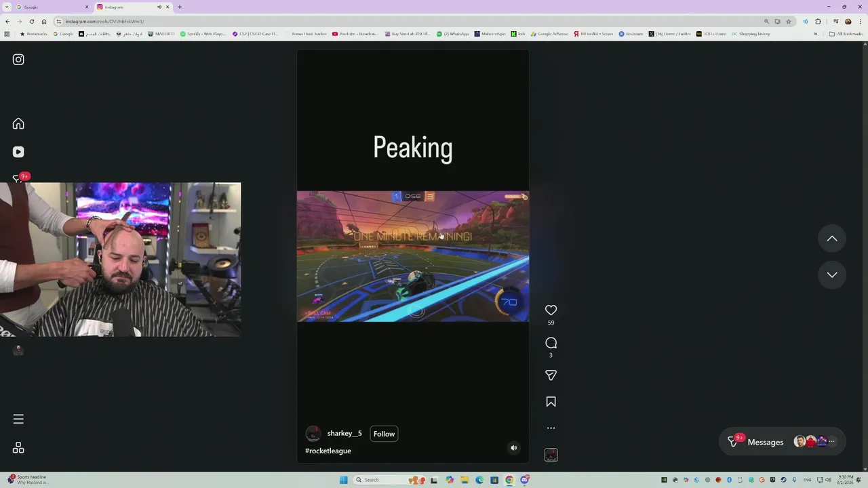
Task: Open the Reels section in sidebar
Action: [18, 152]
